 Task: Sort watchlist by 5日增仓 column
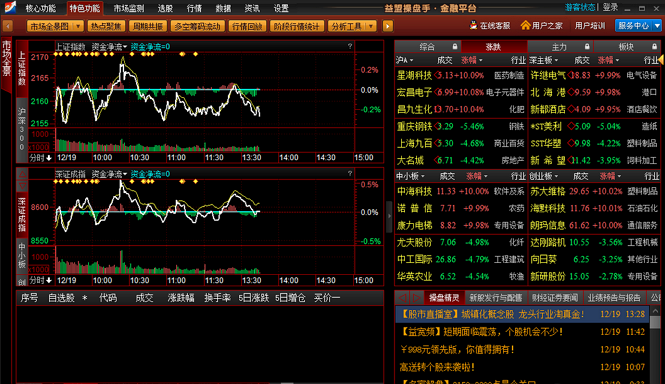pos(290,298)
